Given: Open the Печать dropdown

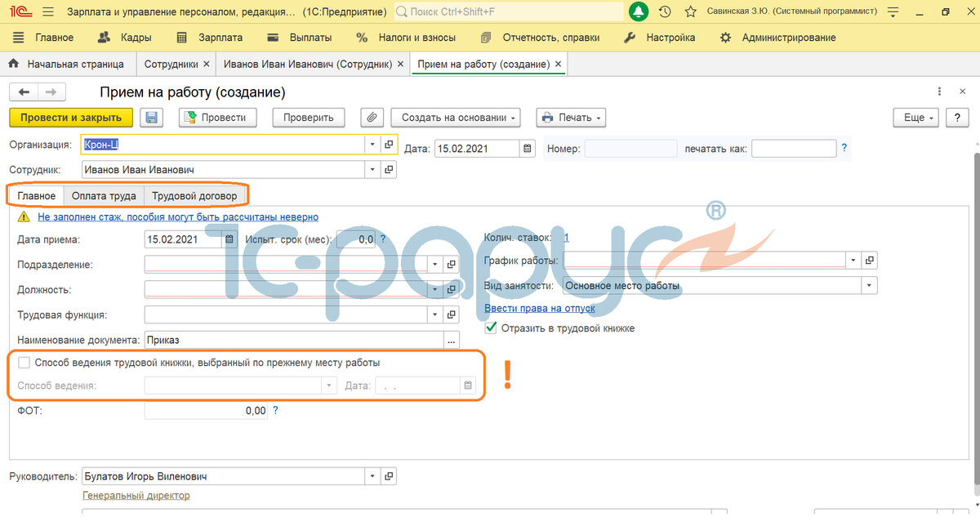Looking at the screenshot, I should 571,118.
